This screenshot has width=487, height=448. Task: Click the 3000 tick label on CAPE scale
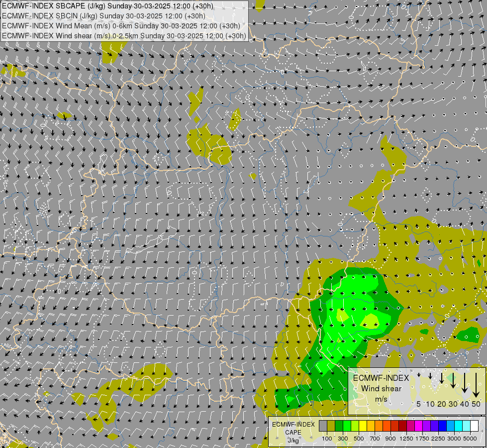tap(454, 439)
